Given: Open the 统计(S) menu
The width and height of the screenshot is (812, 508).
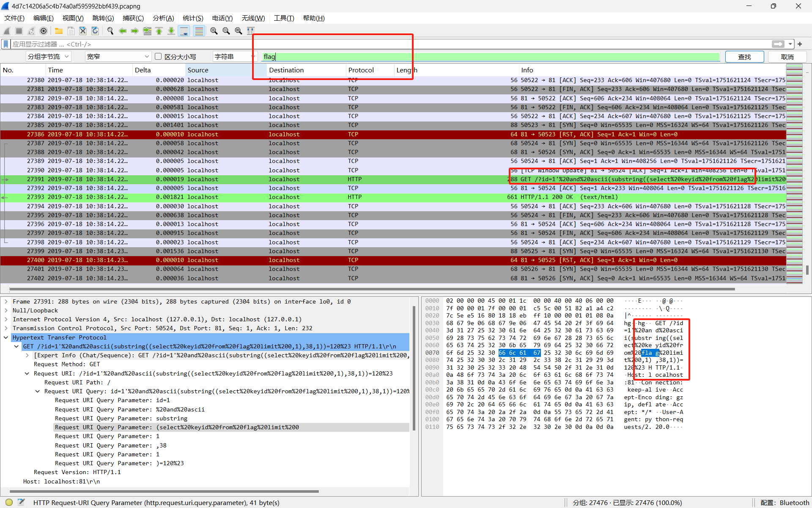Looking at the screenshot, I should 193,18.
